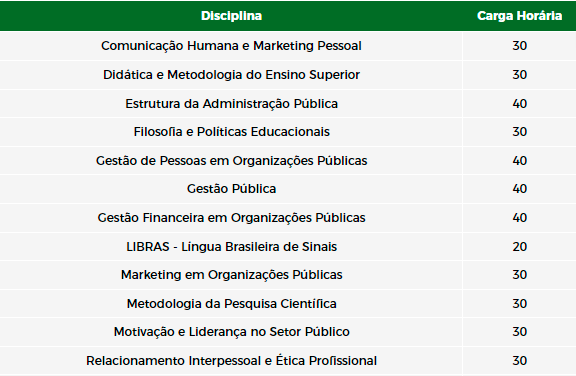Click hours value for Estrutura da Administração Pública
The image size is (576, 376).
(519, 104)
